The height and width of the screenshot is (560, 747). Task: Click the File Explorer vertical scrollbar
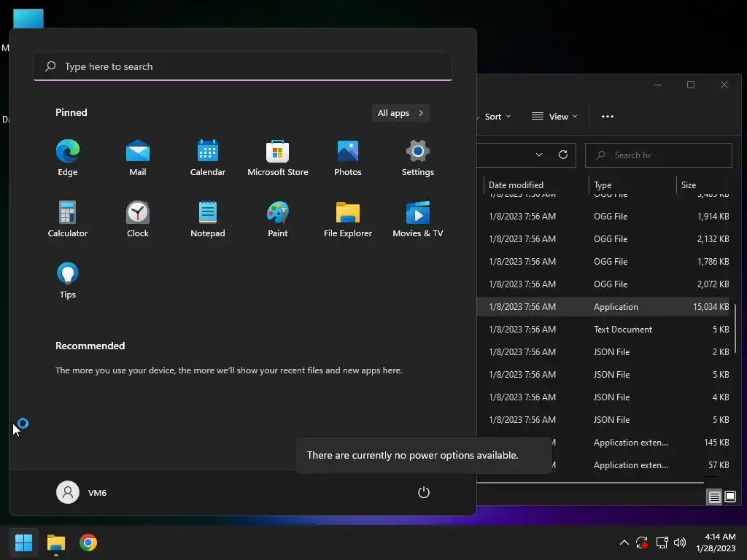[737, 329]
